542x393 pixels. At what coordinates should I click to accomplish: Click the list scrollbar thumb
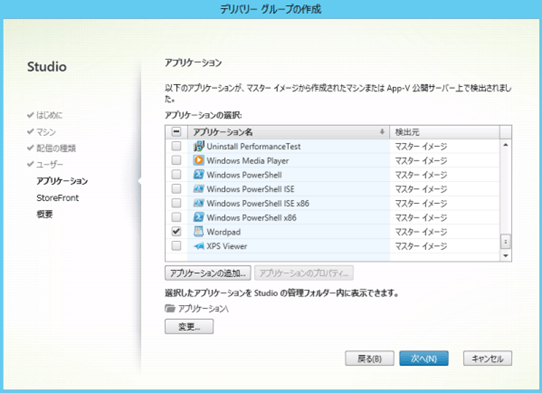pyautogui.click(x=505, y=241)
